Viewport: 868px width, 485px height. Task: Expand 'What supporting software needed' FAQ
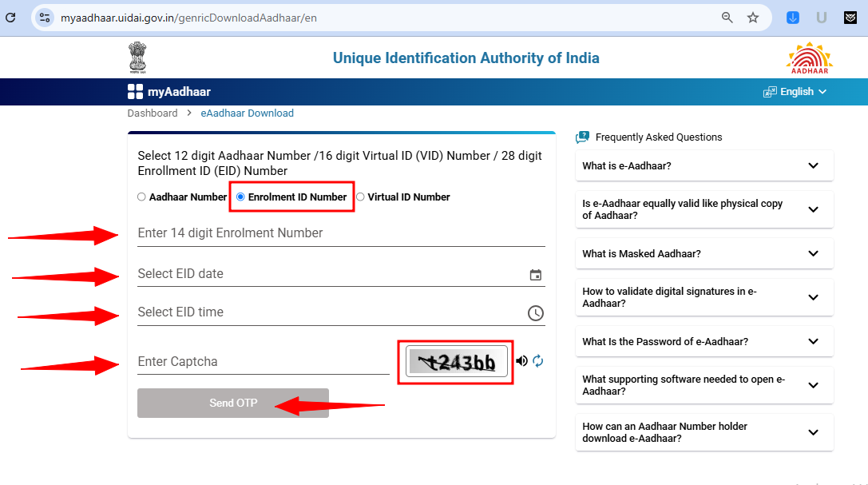704,385
